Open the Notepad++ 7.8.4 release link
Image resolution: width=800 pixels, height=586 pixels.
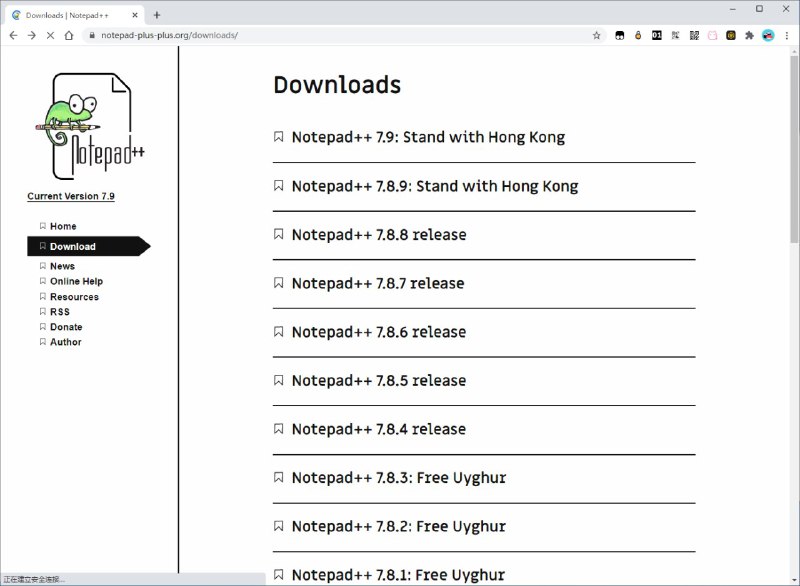(x=379, y=429)
